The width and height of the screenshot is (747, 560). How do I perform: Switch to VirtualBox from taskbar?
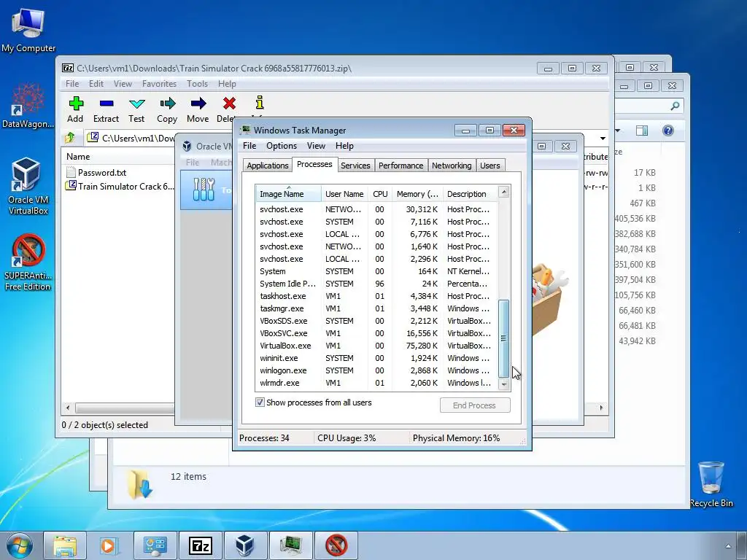245,545
